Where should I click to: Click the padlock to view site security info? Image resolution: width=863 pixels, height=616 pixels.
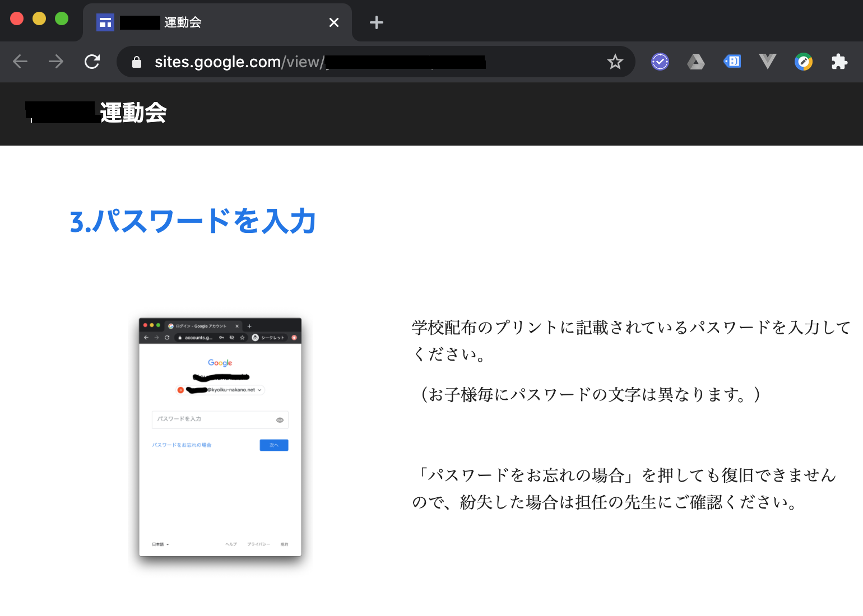(136, 62)
